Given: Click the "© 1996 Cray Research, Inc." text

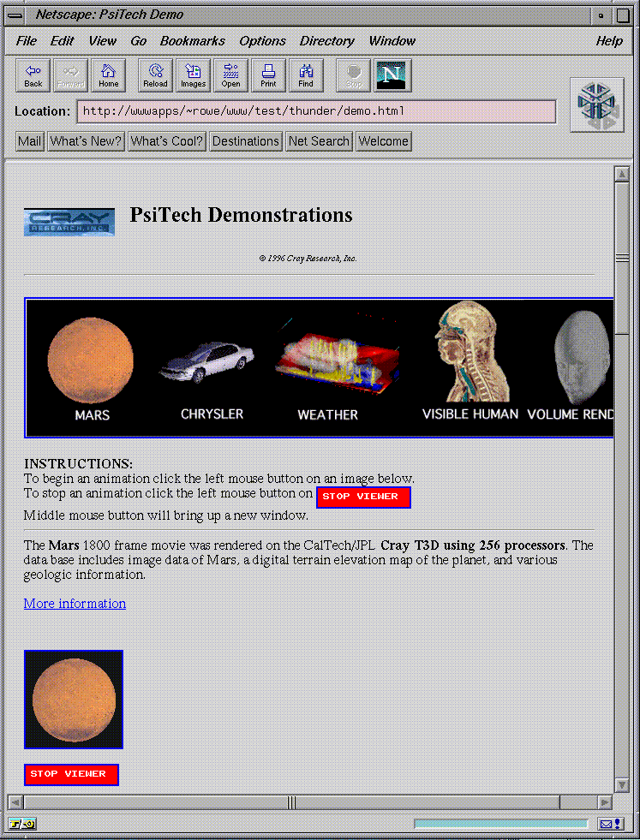Looking at the screenshot, I should click(x=308, y=259).
